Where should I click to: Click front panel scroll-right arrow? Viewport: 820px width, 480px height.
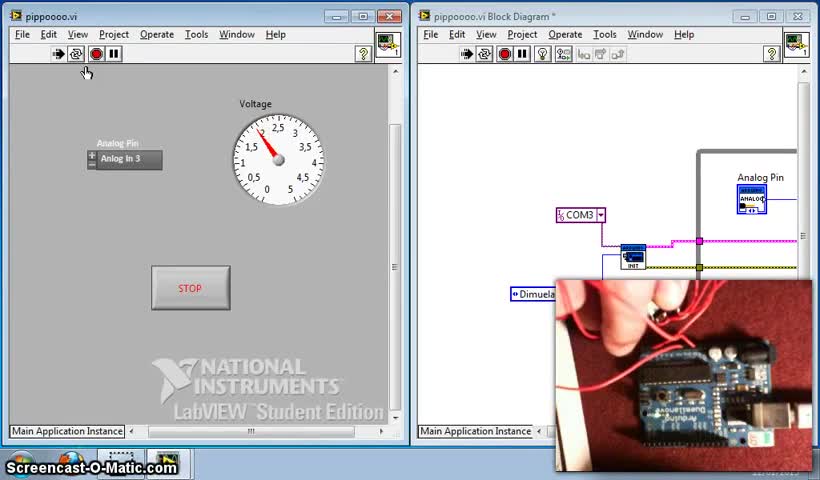coord(381,431)
